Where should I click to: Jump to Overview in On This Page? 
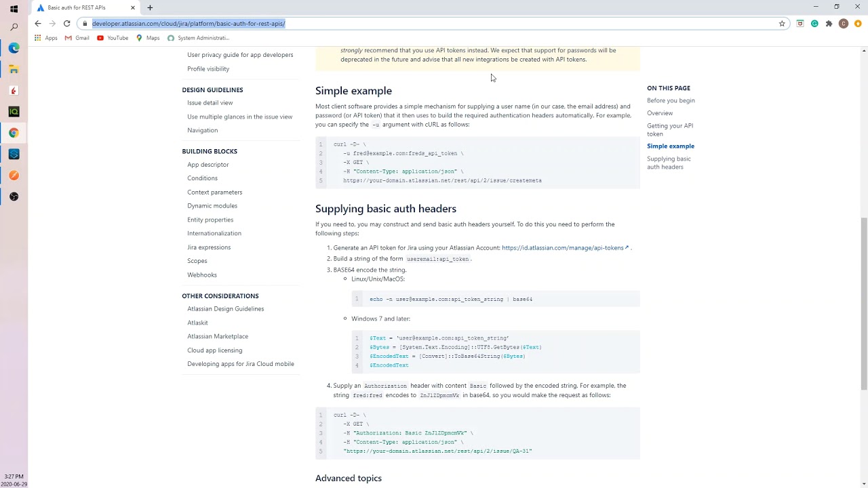point(660,113)
